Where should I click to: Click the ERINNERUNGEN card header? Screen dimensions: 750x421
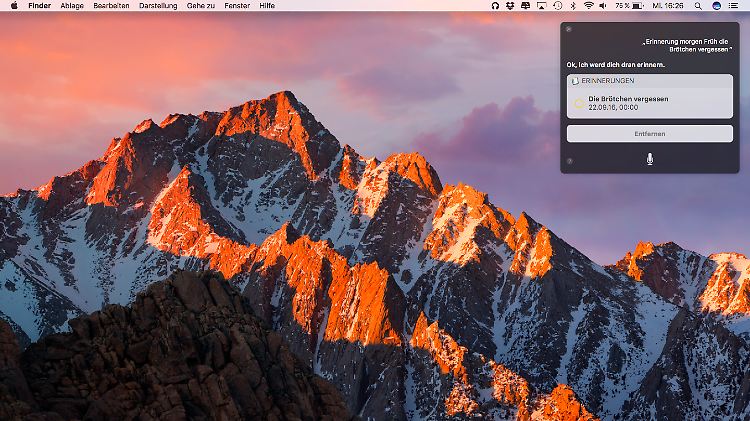pos(650,81)
